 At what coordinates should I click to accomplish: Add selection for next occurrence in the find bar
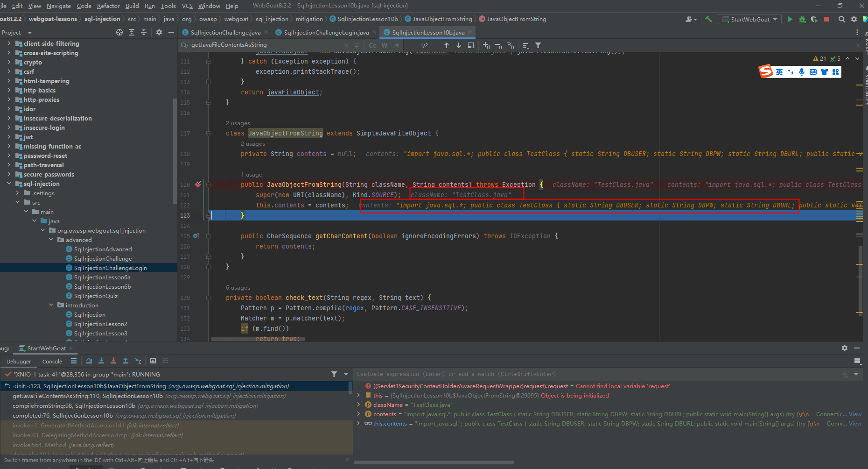click(486, 45)
